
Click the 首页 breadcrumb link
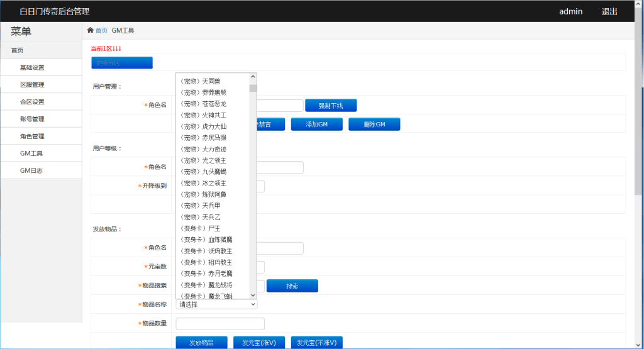(x=101, y=30)
